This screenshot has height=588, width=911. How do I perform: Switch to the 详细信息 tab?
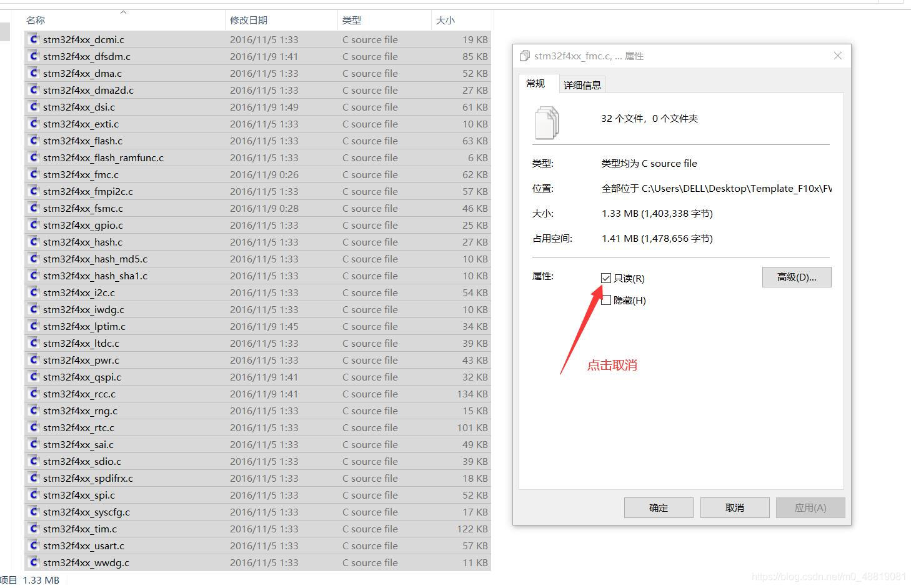582,85
